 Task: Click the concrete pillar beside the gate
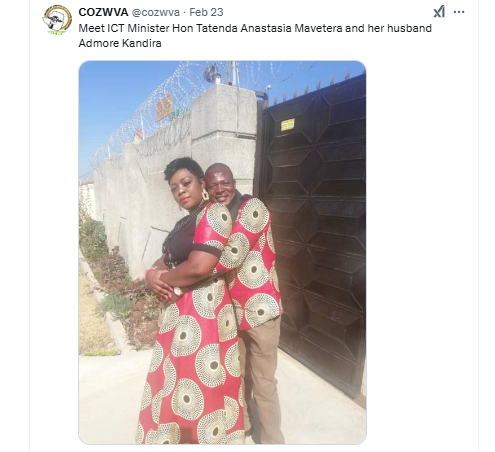pos(224,133)
